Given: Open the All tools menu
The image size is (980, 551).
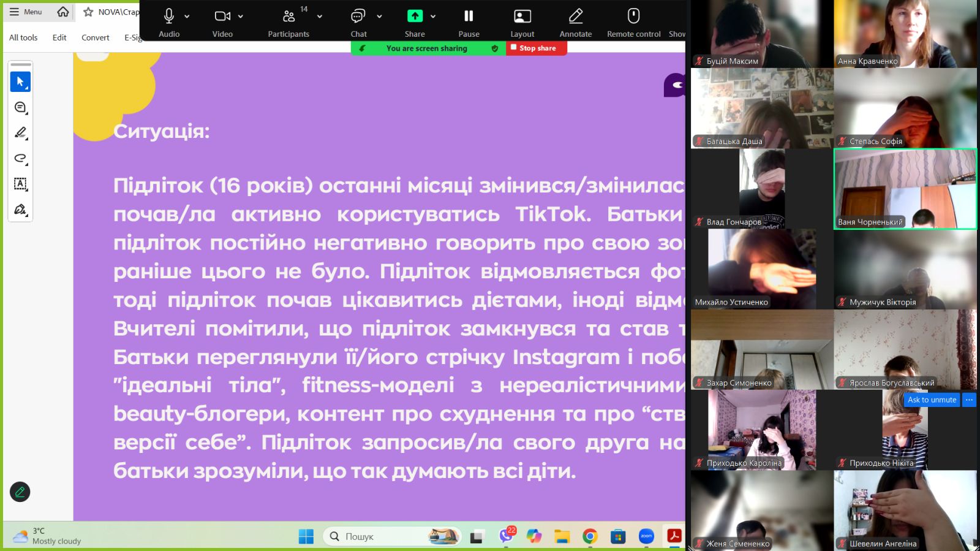Looking at the screenshot, I should click(23, 37).
